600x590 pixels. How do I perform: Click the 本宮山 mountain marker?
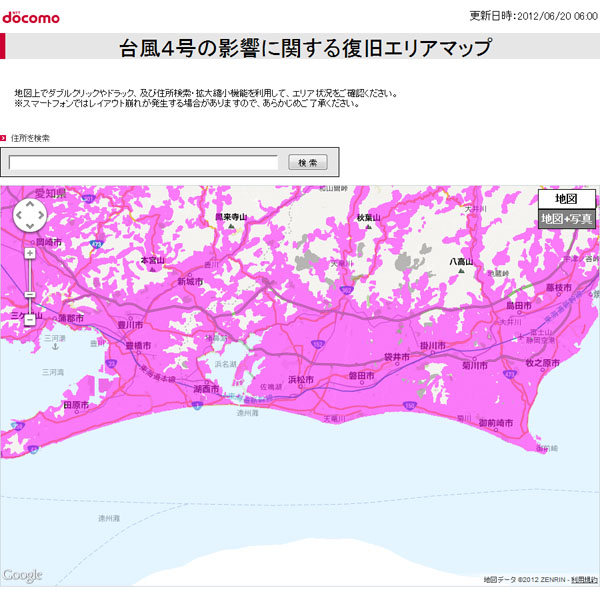[x=151, y=261]
